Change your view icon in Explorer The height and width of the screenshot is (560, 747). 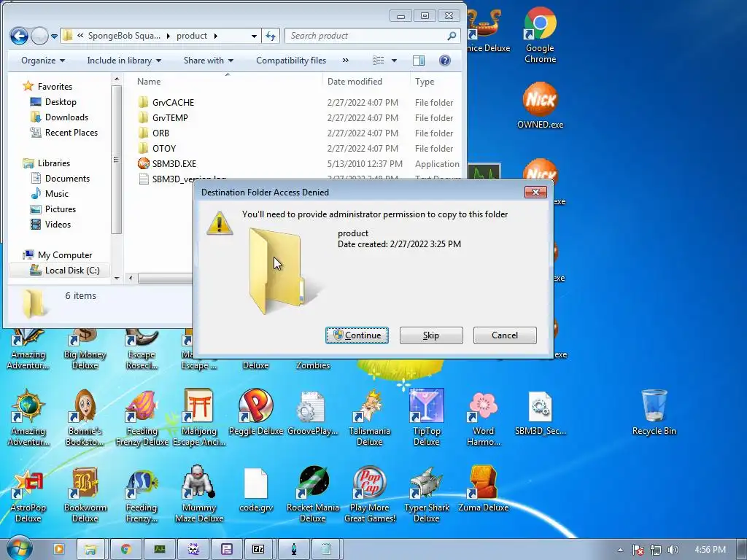tap(379, 61)
